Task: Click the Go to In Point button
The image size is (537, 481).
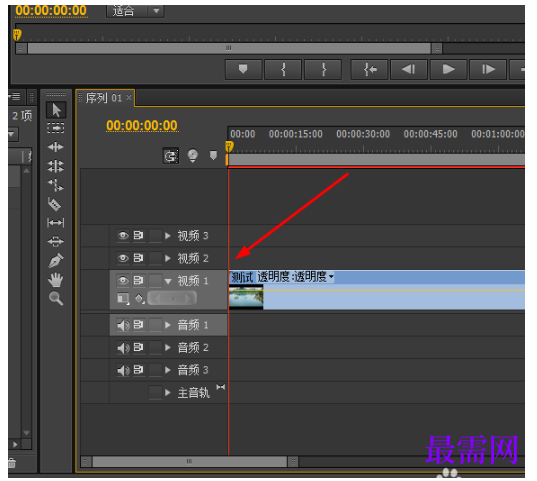Action: 370,70
